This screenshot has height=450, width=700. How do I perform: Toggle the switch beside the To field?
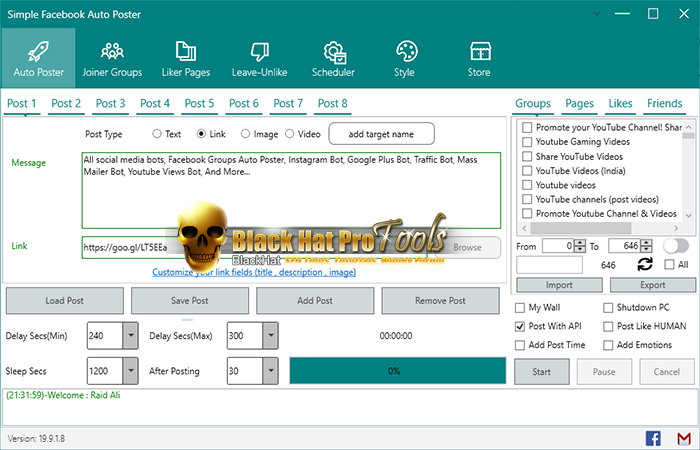(x=676, y=246)
